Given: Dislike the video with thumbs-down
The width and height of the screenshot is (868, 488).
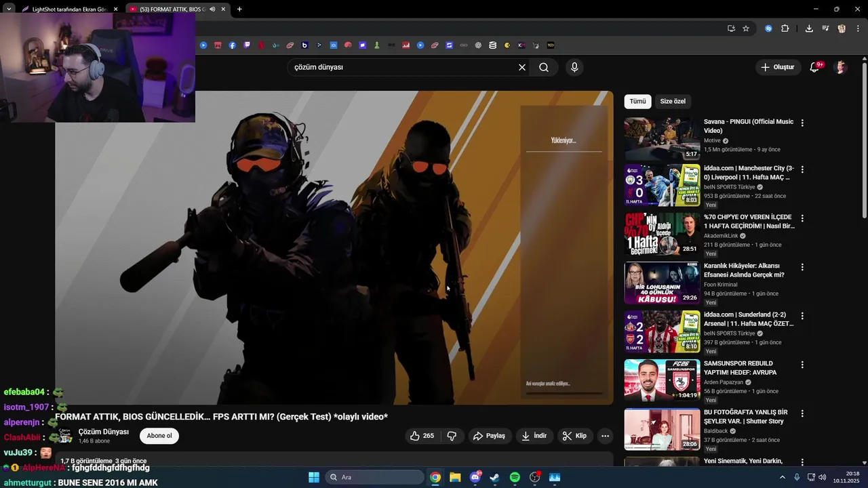Looking at the screenshot, I should pyautogui.click(x=452, y=436).
